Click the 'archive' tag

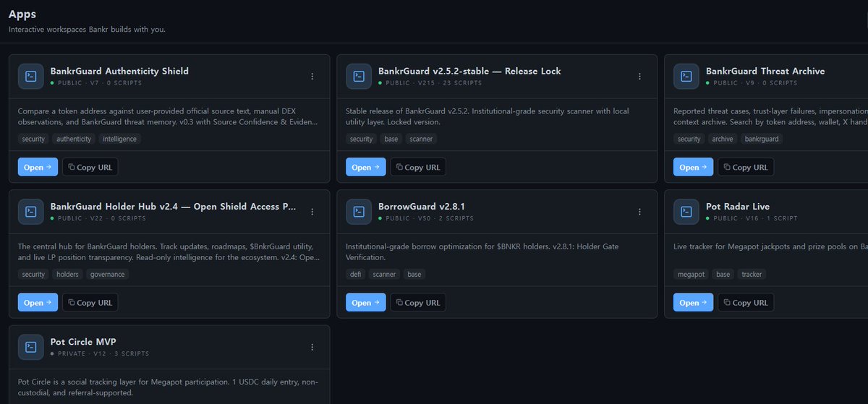pos(722,139)
